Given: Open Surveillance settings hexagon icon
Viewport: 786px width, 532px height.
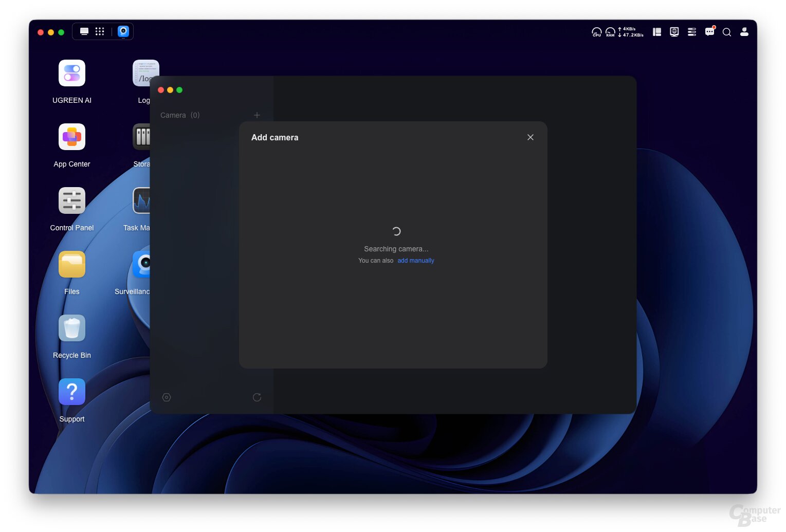Looking at the screenshot, I should [167, 397].
